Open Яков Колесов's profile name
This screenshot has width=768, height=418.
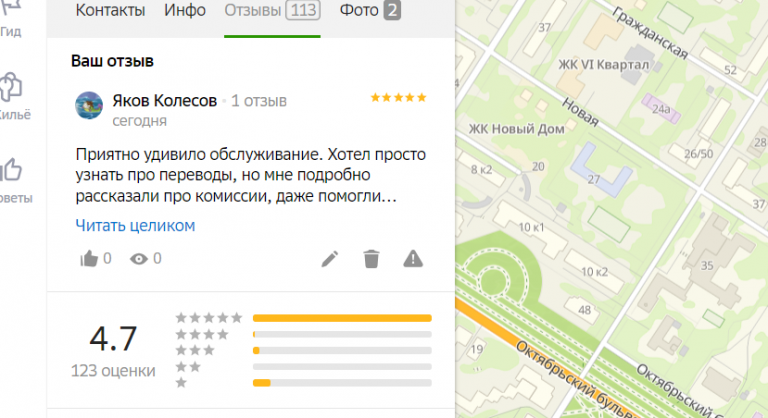click(165, 100)
